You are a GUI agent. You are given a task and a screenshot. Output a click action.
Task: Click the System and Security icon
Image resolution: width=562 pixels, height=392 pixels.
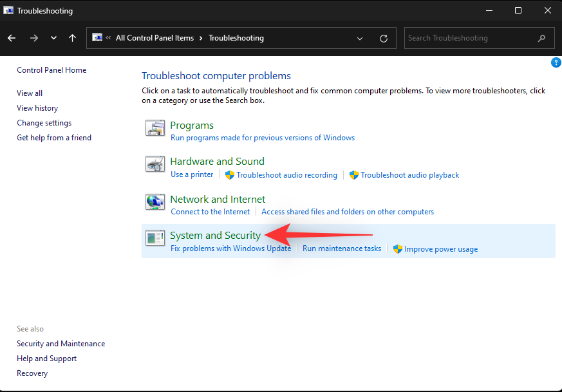pos(155,238)
